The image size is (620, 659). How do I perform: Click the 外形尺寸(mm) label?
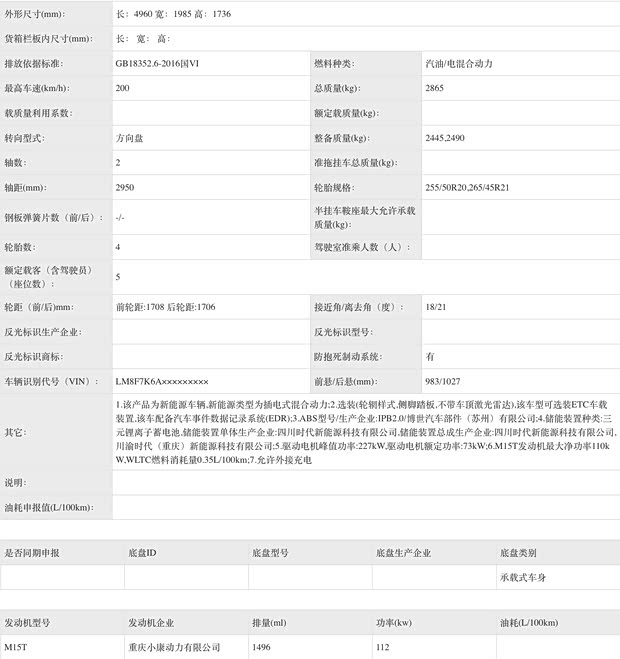34,14
